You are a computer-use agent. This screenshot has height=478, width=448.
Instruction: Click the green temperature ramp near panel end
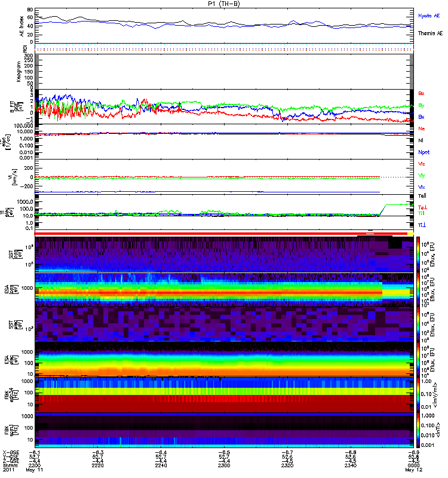[383, 210]
